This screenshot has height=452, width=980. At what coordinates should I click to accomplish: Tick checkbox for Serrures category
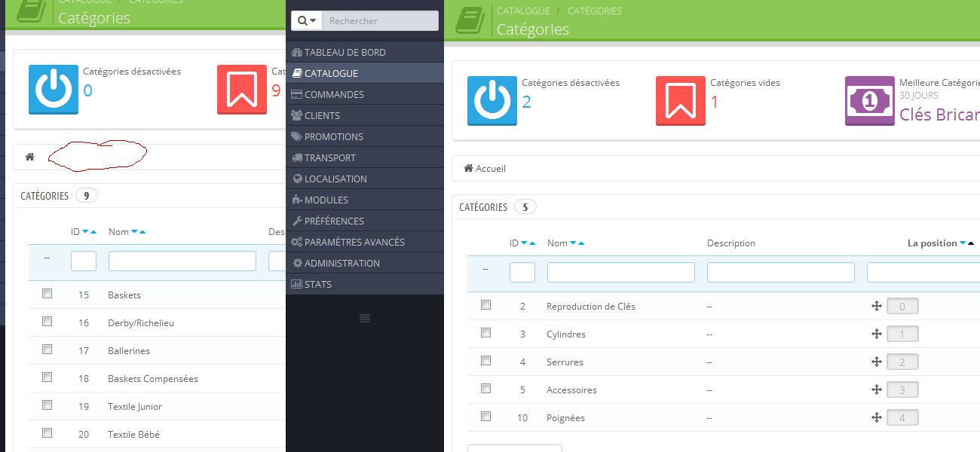(x=485, y=361)
